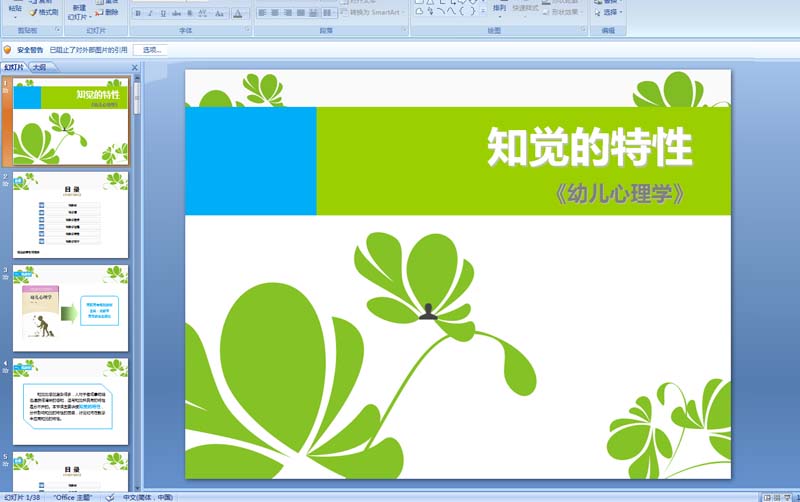Apply text shadow effect

tap(189, 14)
